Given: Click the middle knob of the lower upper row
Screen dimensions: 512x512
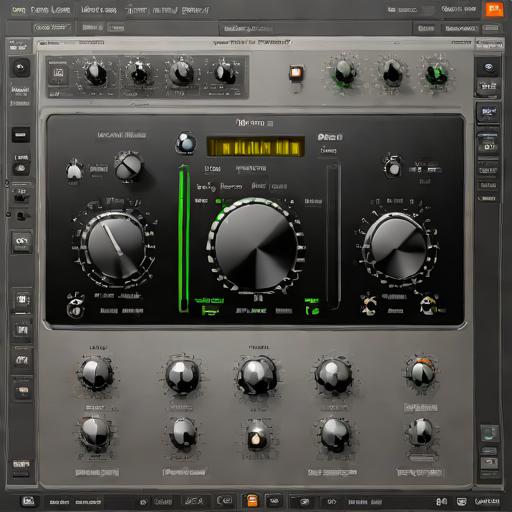Looking at the screenshot, I should 257,376.
